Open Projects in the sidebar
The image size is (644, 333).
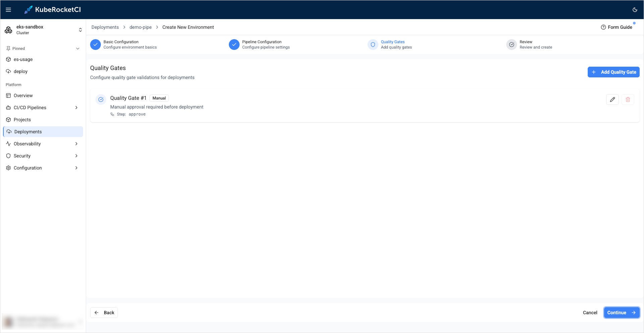22,120
